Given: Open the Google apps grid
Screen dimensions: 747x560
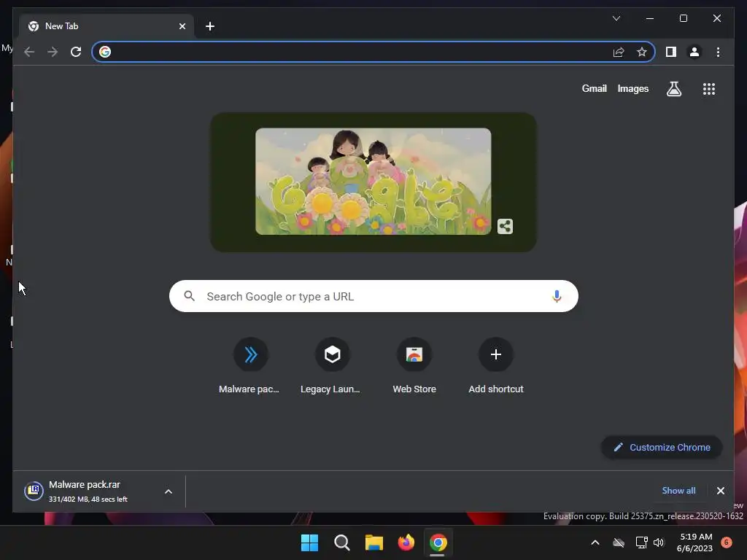Looking at the screenshot, I should click(709, 88).
